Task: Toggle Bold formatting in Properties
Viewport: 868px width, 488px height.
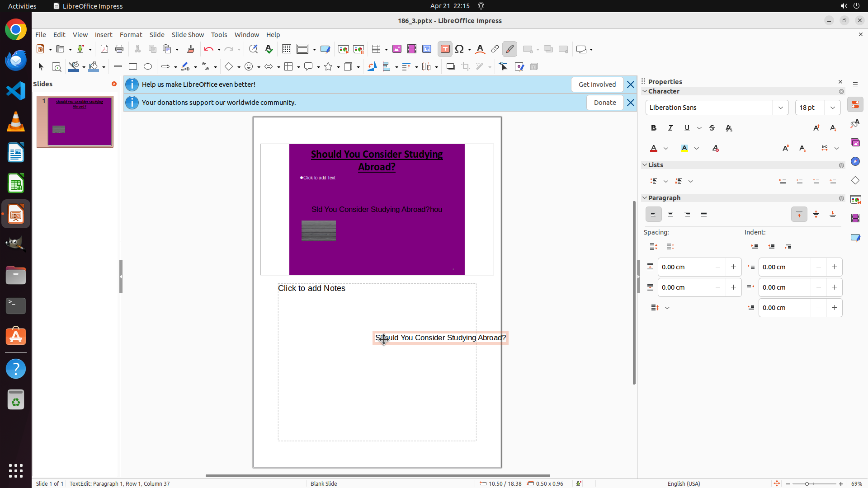Action: tap(654, 128)
